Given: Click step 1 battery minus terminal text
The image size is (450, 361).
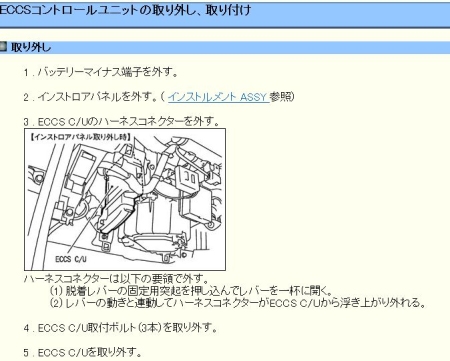Looking at the screenshot, I should (x=100, y=72).
